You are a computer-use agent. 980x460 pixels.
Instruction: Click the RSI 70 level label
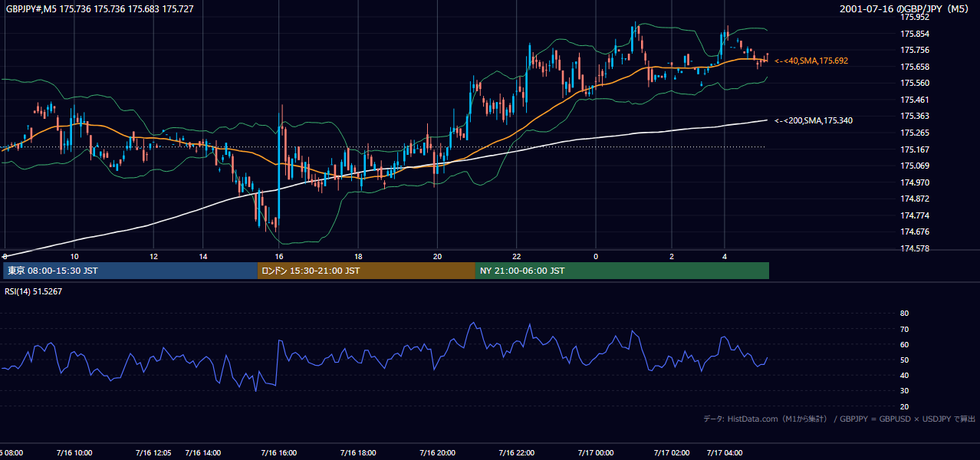pos(904,329)
